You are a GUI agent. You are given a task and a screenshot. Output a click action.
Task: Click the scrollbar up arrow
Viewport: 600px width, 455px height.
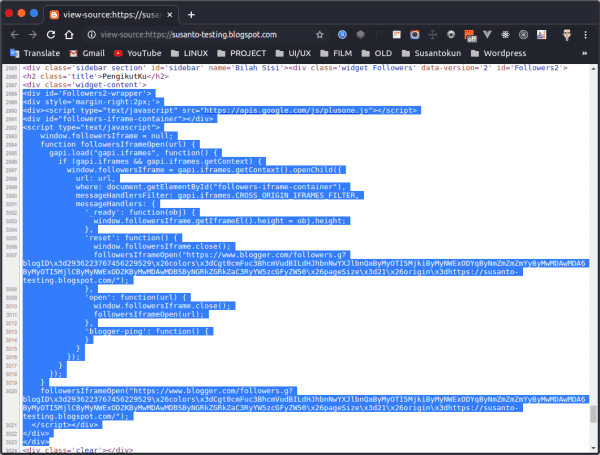point(593,68)
